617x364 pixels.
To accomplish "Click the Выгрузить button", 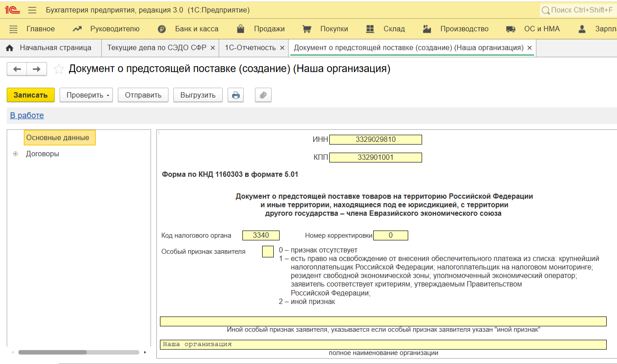I will click(198, 95).
